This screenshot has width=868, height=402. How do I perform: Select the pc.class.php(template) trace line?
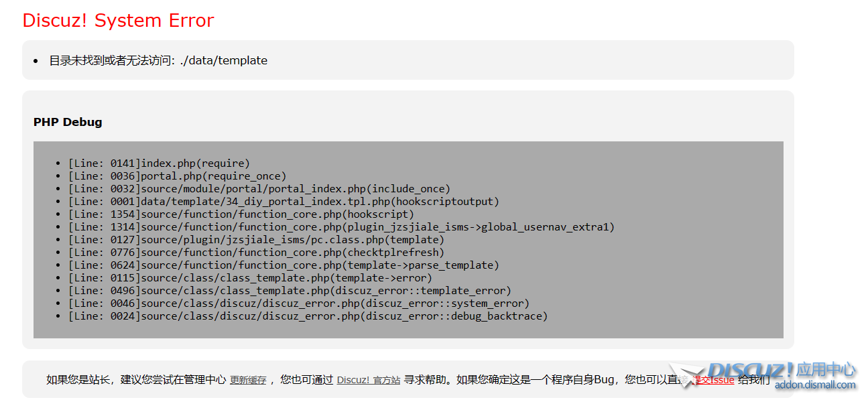point(256,239)
